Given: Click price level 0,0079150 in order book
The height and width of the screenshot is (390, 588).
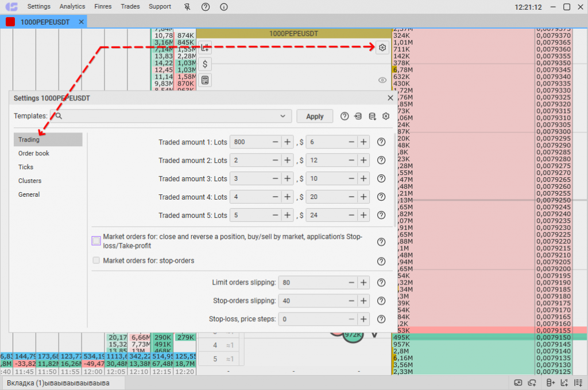Looking at the screenshot, I should click(x=554, y=338).
